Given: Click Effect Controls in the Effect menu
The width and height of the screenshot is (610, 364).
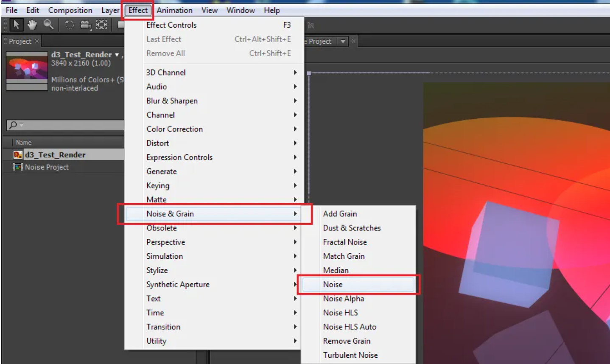Looking at the screenshot, I should [171, 25].
